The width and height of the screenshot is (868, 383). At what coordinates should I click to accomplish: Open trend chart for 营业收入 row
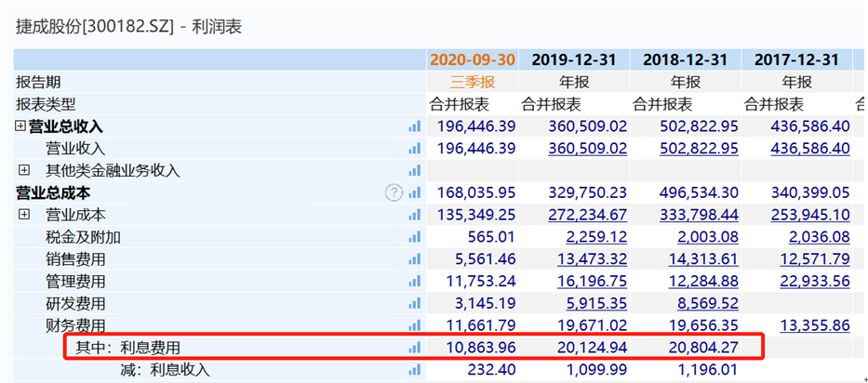pos(414,149)
